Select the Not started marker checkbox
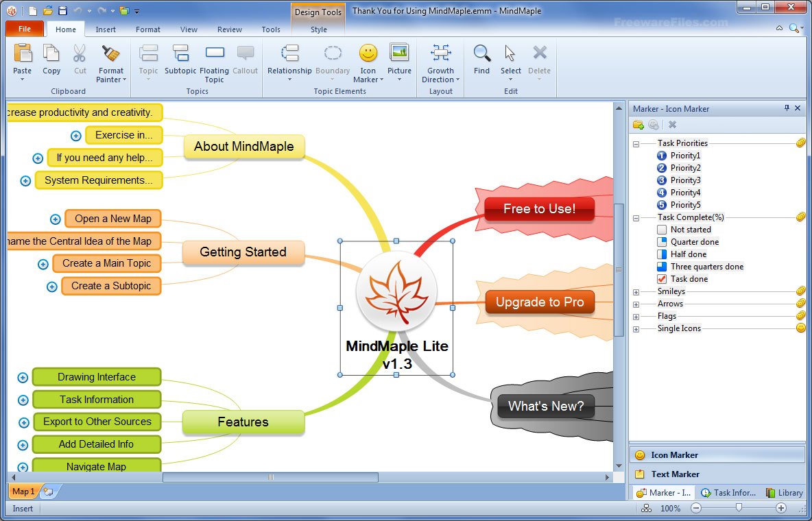 coord(661,230)
